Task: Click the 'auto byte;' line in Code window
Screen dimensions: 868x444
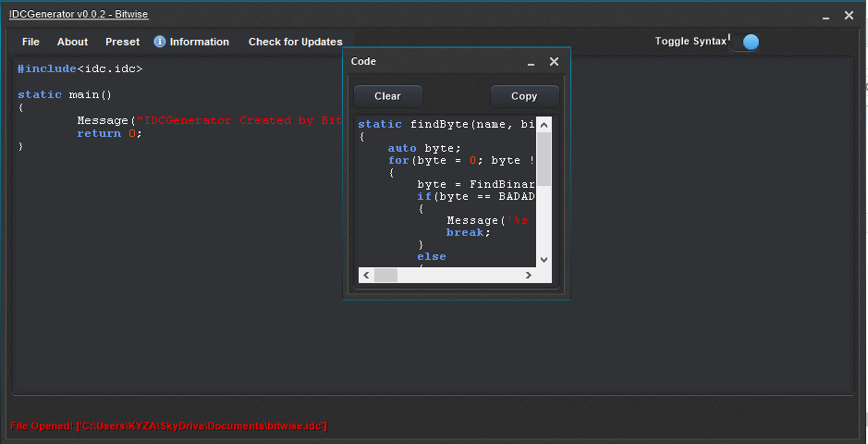Action: point(424,148)
